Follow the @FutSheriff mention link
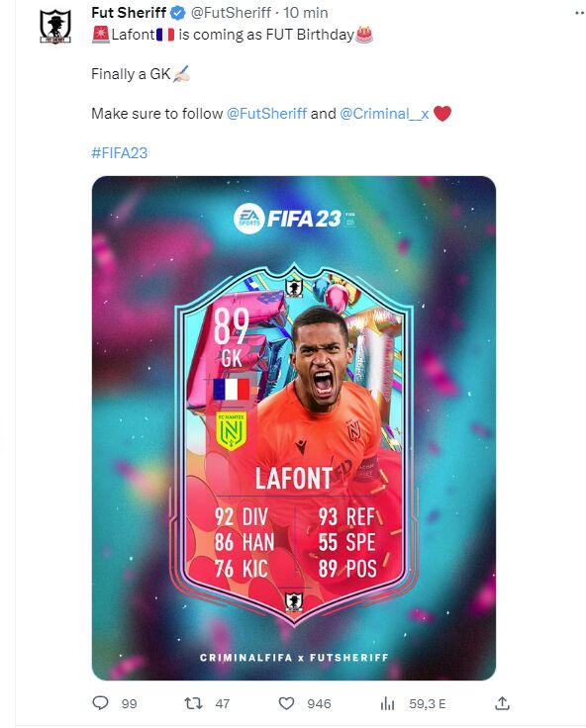 tap(266, 114)
